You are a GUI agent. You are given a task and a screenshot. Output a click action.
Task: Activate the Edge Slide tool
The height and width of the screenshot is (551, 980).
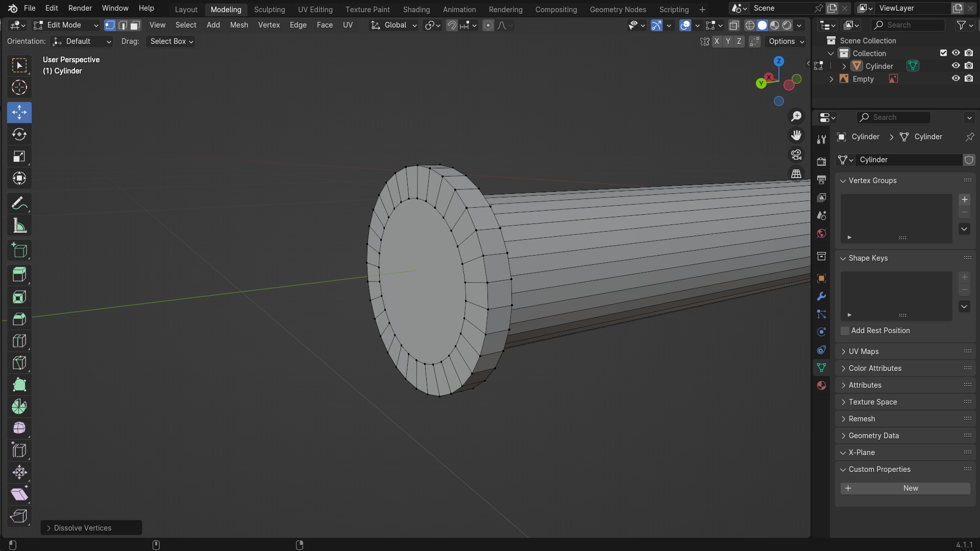[x=19, y=450]
